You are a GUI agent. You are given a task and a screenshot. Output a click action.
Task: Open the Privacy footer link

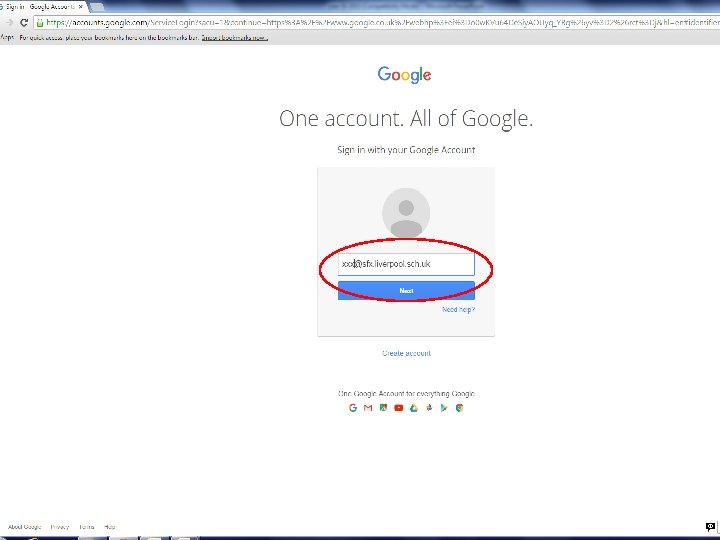60,527
